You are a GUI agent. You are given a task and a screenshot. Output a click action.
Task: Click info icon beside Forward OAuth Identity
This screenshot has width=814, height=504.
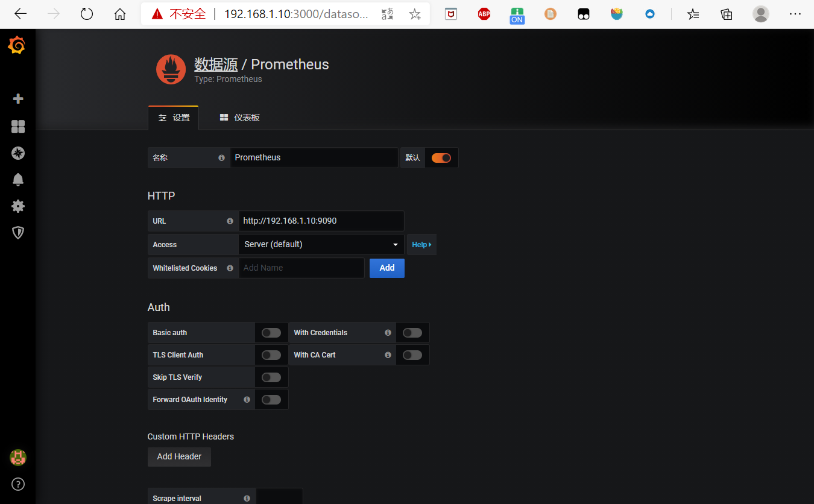tap(247, 400)
